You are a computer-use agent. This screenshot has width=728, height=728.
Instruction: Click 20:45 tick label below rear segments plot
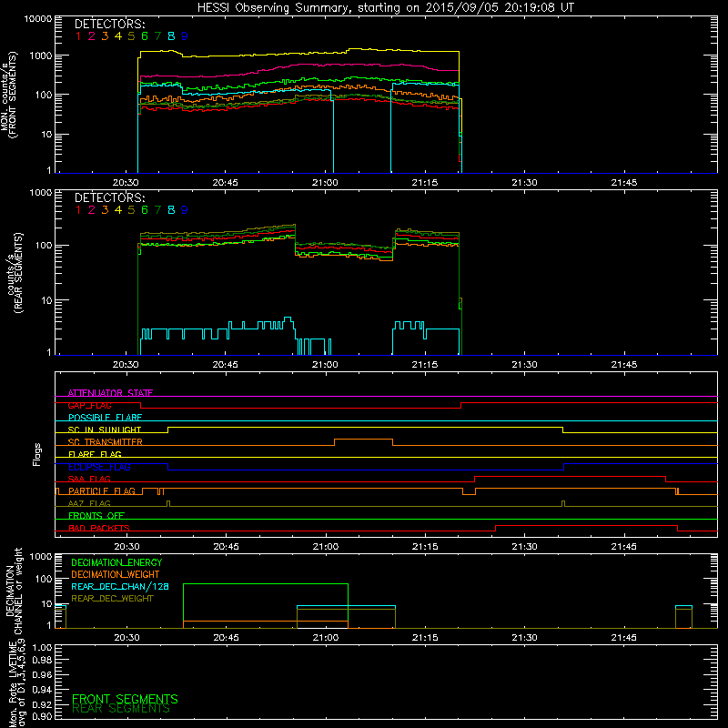point(225,365)
